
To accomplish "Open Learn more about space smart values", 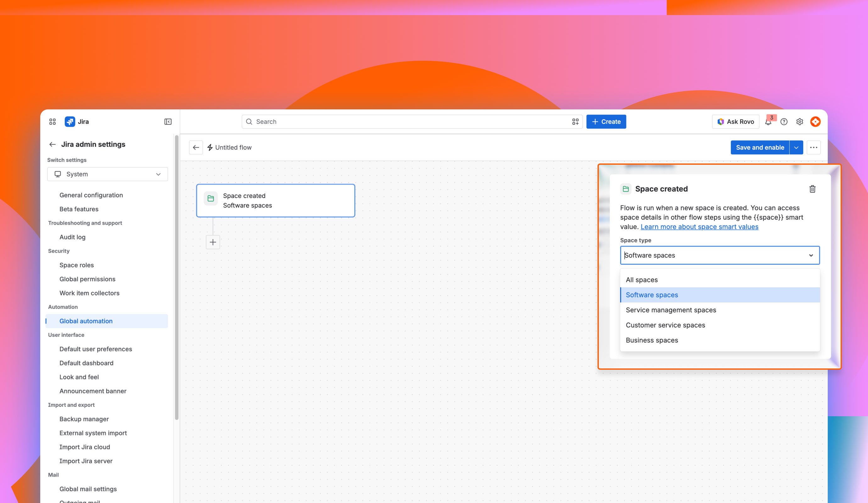I will (x=699, y=227).
